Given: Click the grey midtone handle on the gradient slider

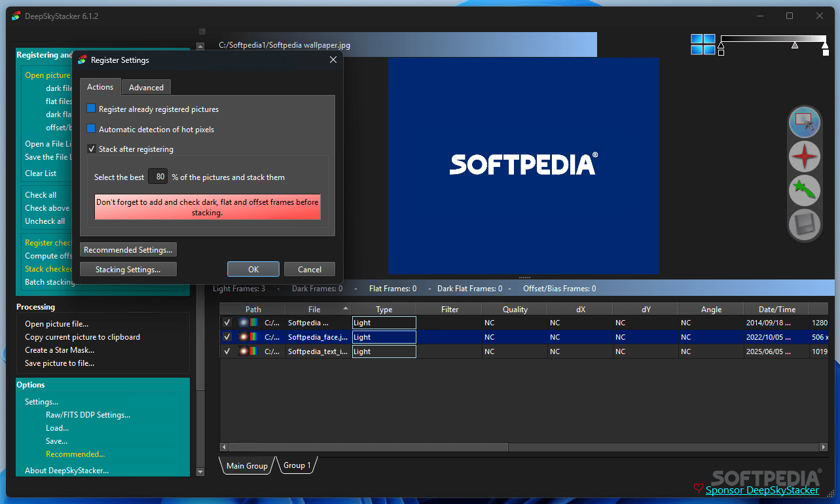Looking at the screenshot, I should tap(795, 45).
